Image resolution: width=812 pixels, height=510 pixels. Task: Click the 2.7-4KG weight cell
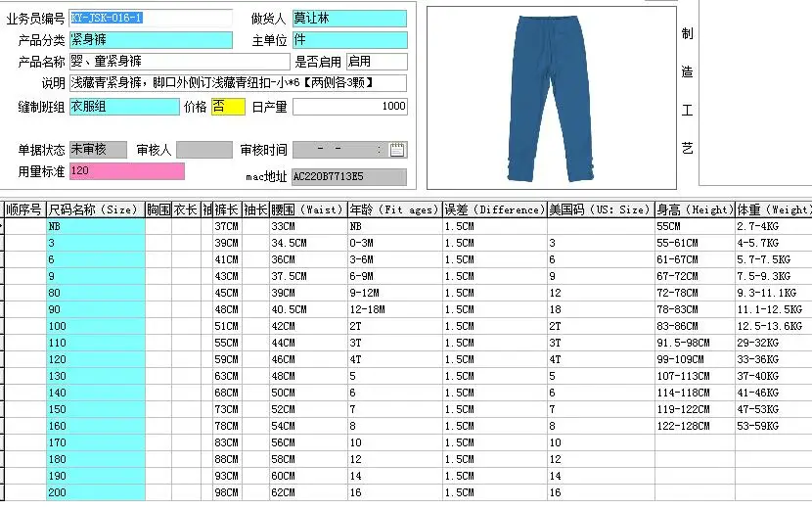(774, 226)
